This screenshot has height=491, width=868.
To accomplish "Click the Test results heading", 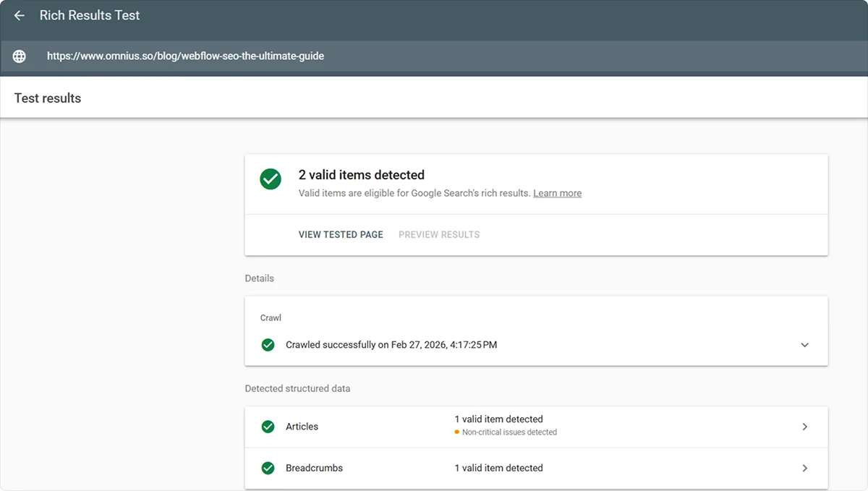I will (48, 98).
